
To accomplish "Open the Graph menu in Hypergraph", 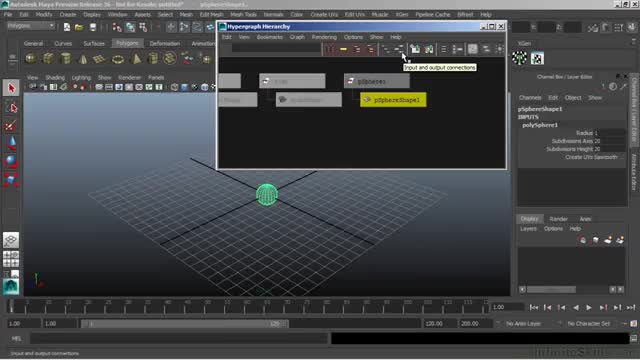I will coord(297,37).
